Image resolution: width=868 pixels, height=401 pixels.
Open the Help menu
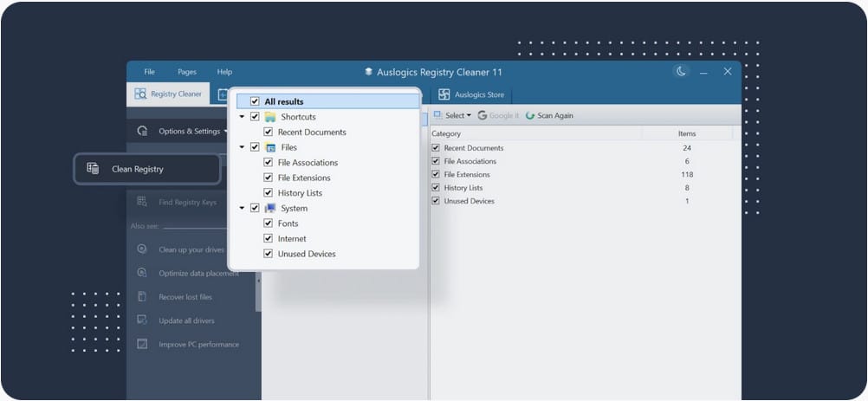coord(224,72)
